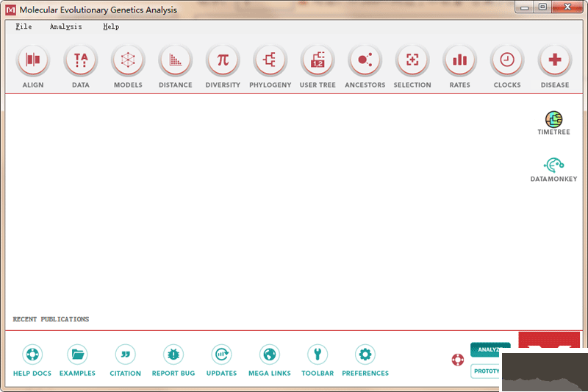Open the Rates analysis icon
Image resolution: width=588 pixels, height=392 pixels.
pyautogui.click(x=459, y=60)
